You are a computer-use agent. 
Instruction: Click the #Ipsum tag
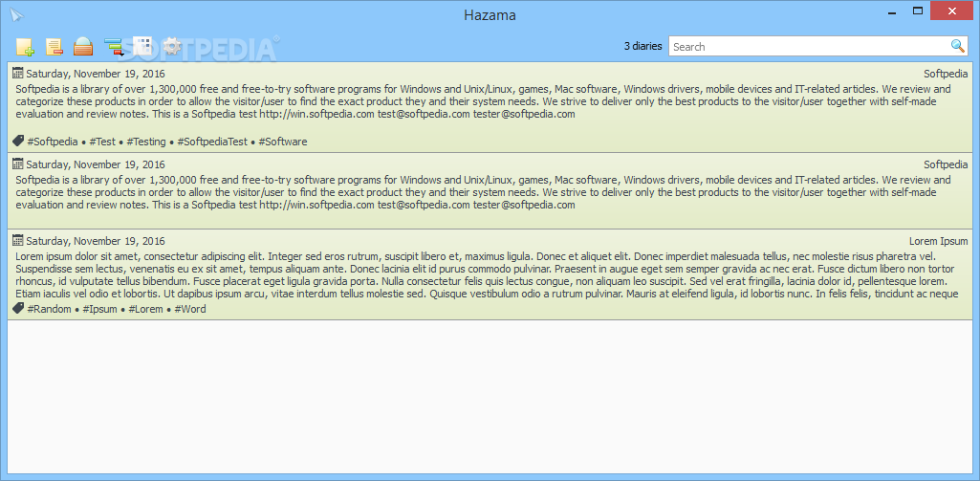coord(100,309)
